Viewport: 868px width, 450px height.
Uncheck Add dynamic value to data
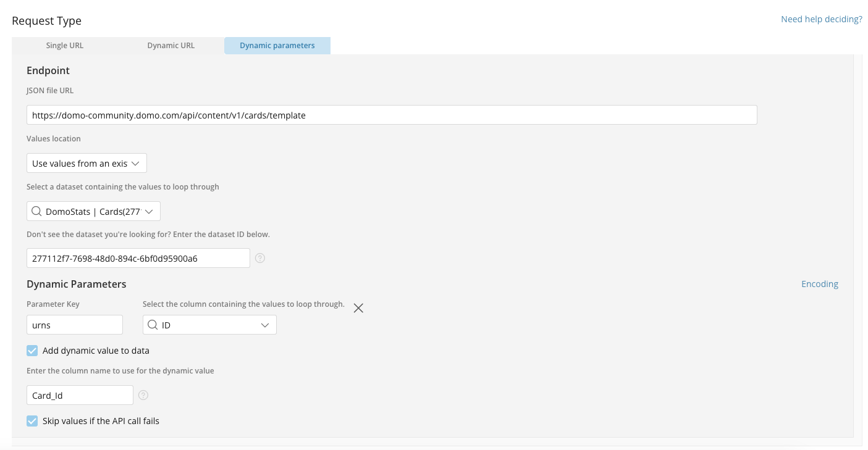(x=32, y=351)
